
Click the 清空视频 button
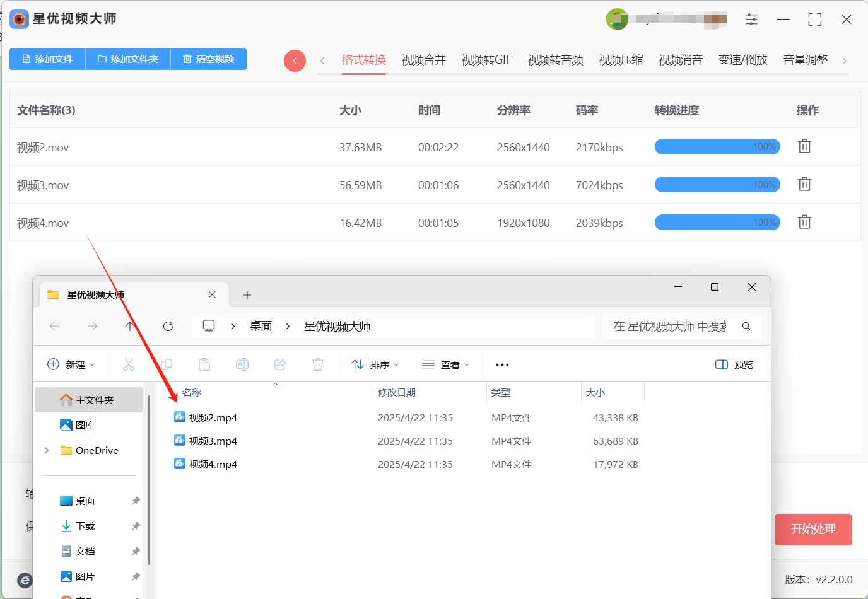[x=209, y=59]
